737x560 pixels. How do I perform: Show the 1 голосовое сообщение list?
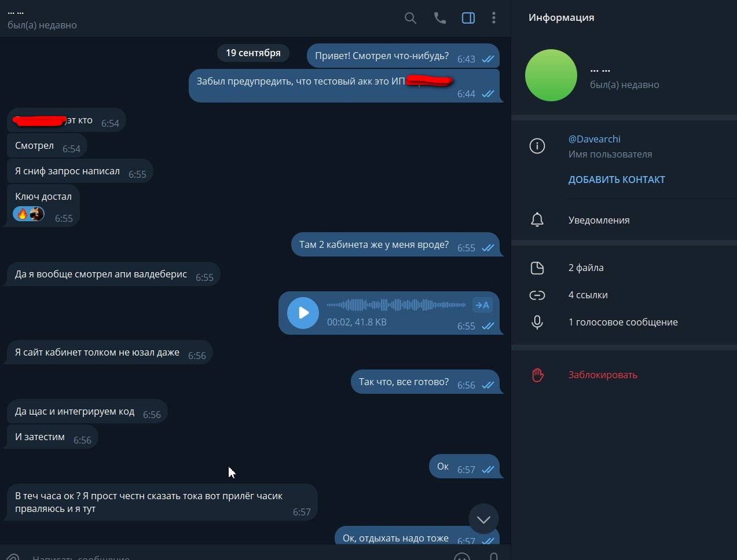[624, 322]
